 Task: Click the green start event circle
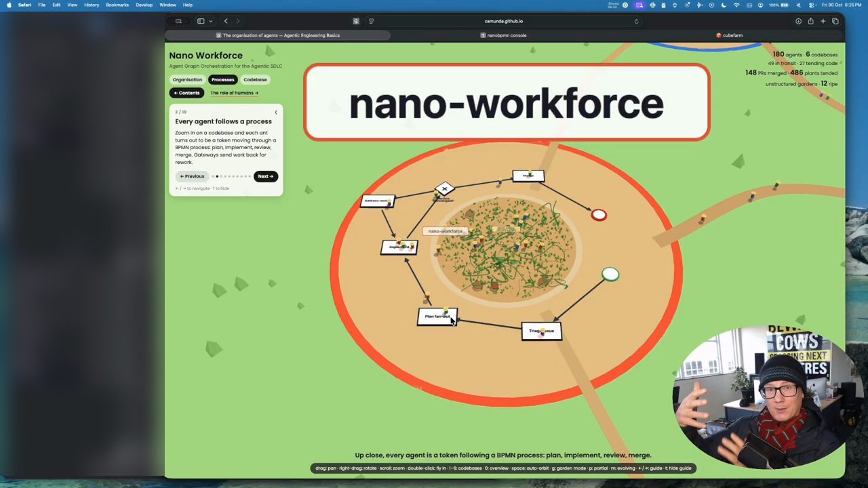(x=610, y=274)
